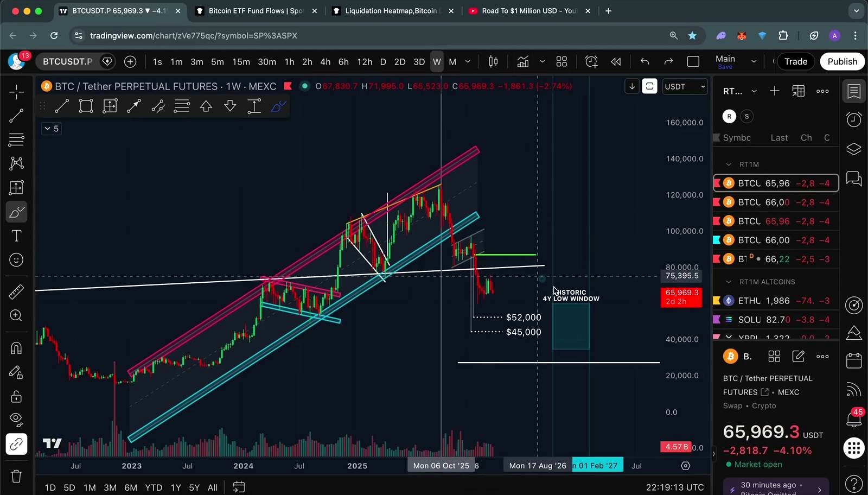Open the patterns drawing tool
The height and width of the screenshot is (495, 868).
click(x=16, y=163)
